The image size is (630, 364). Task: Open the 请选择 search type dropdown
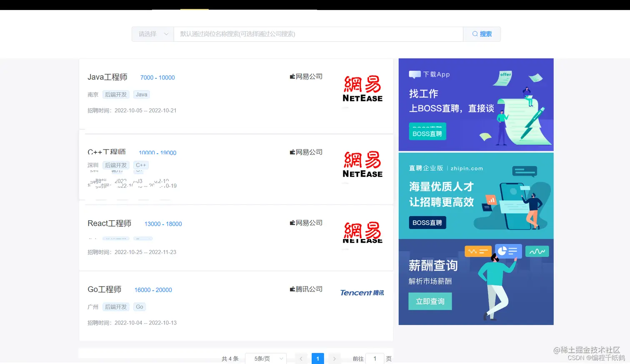pos(153,34)
